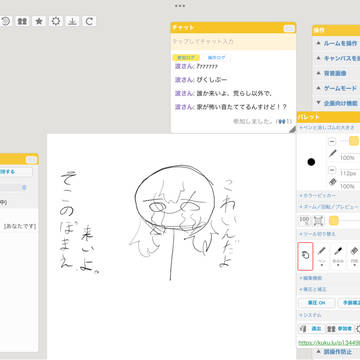Click the three-dot handle at top center

tap(180, 6)
